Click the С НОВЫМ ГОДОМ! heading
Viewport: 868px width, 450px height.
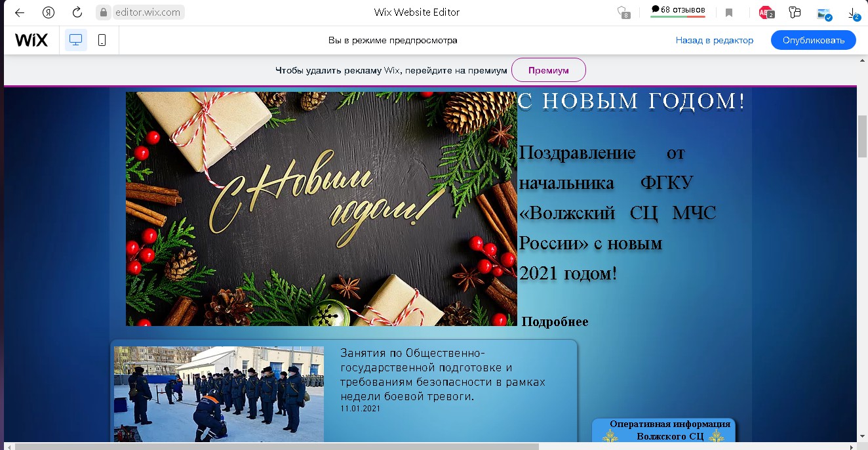(631, 102)
